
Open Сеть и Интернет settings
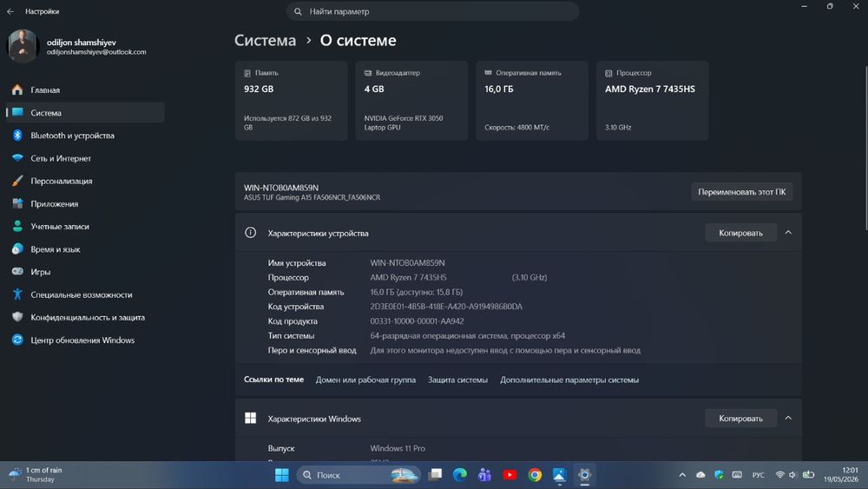85,158
